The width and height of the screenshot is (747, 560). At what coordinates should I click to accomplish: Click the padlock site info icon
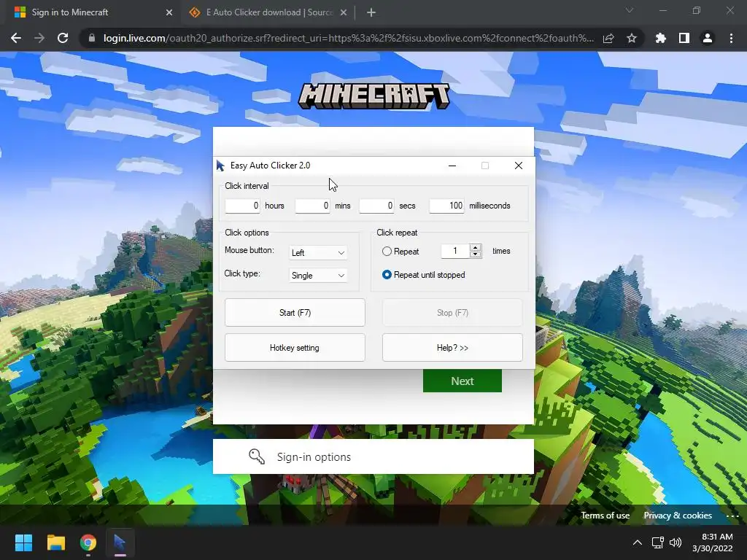(x=92, y=38)
